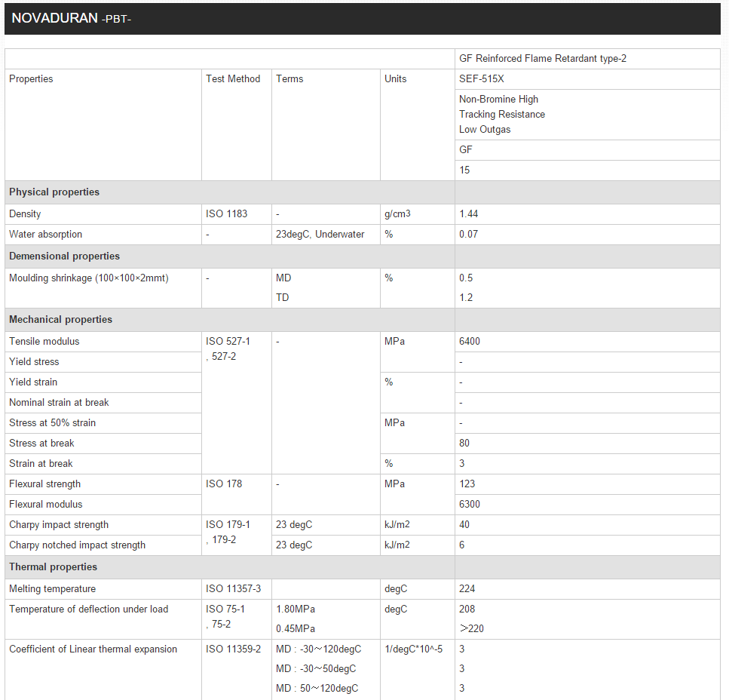Image resolution: width=729 pixels, height=700 pixels.
Task: Click the 'ISO 11357-3' test method cell
Action: (x=237, y=589)
